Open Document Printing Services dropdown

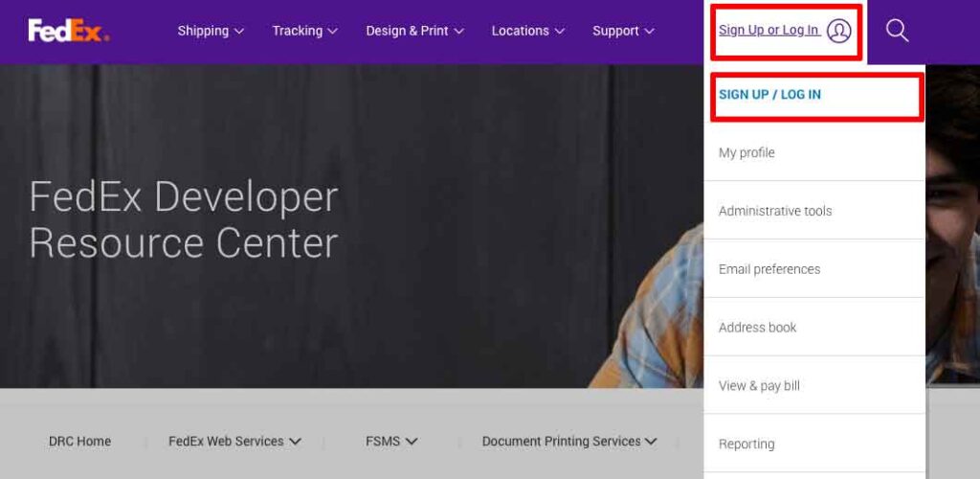click(569, 442)
